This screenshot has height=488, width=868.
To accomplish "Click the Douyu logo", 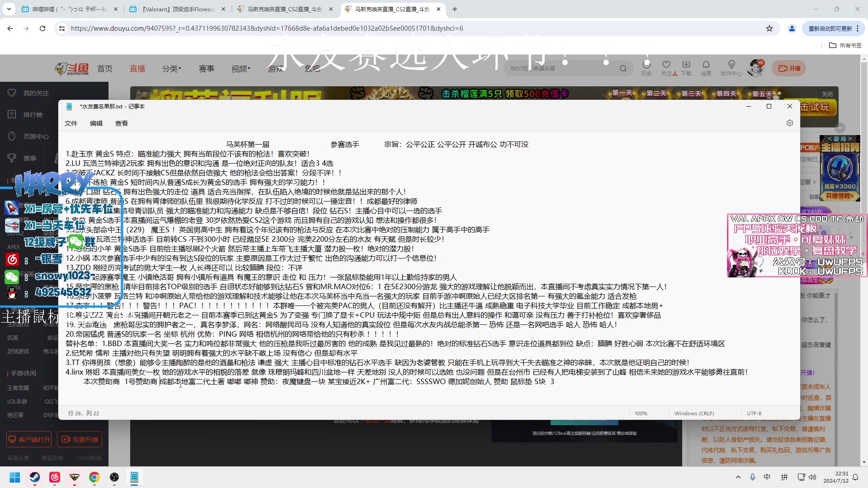I will [x=71, y=68].
